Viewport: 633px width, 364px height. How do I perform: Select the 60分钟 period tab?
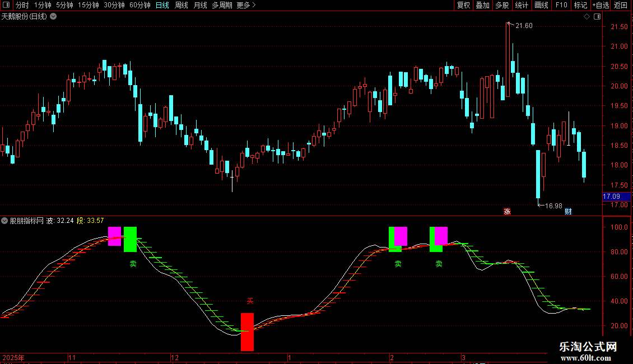point(139,5)
